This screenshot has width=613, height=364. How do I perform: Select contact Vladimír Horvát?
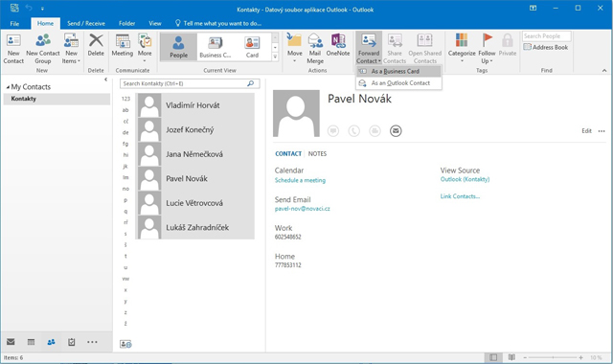(195, 105)
